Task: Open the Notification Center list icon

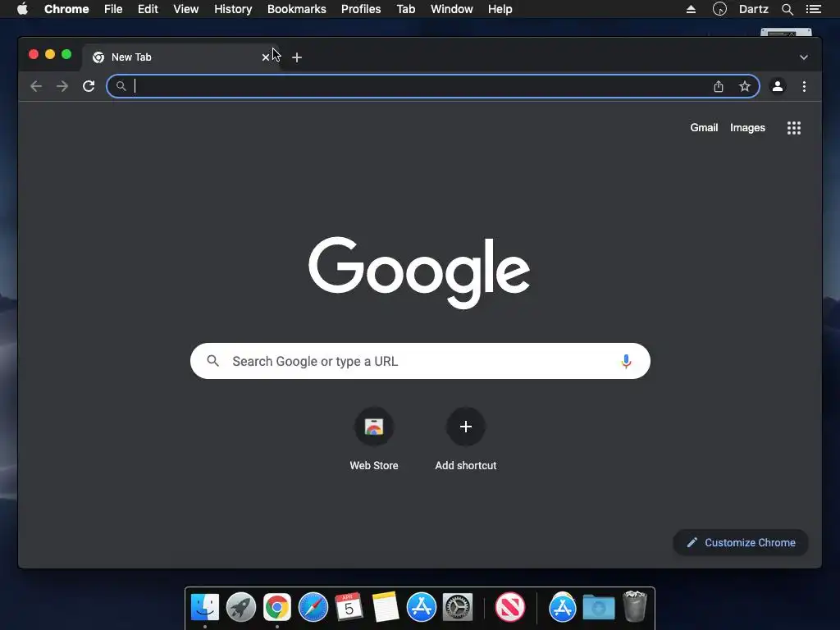Action: click(813, 9)
